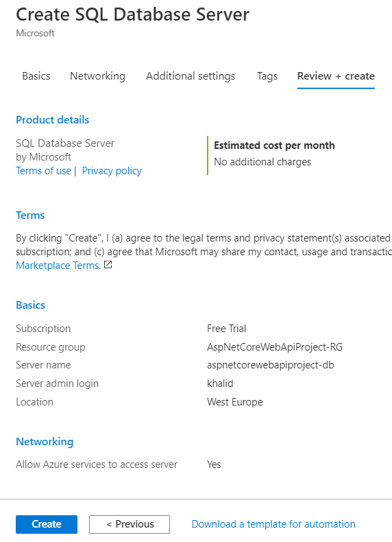The image size is (392, 542).
Task: Select the server name value aspnetcorewebapiproject-db
Action: pos(271,365)
